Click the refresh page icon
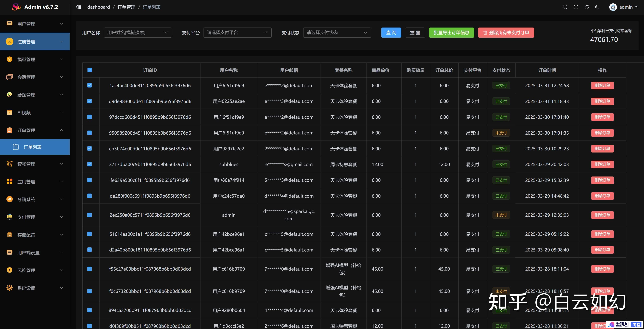This screenshot has width=644, height=329. point(587,7)
